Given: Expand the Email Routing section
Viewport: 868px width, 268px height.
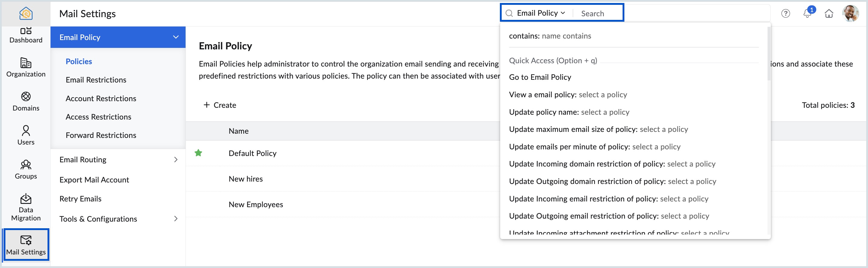Looking at the screenshot, I should (176, 160).
